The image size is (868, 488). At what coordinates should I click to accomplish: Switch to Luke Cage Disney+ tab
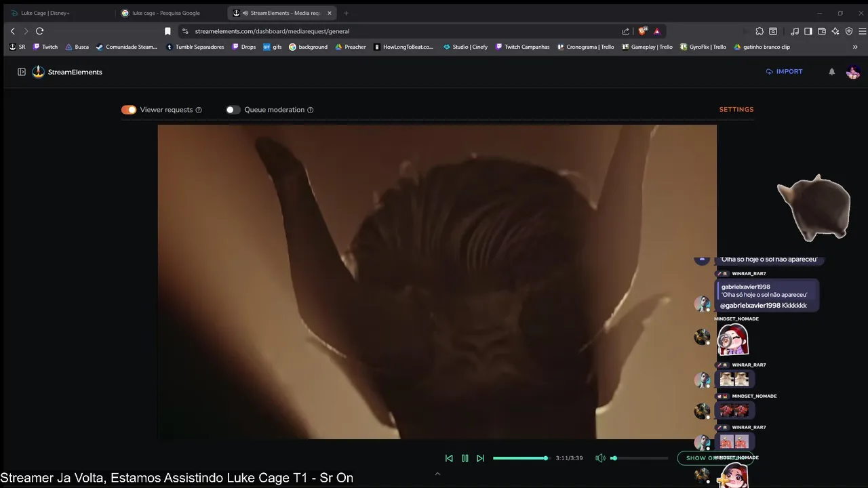(x=58, y=13)
